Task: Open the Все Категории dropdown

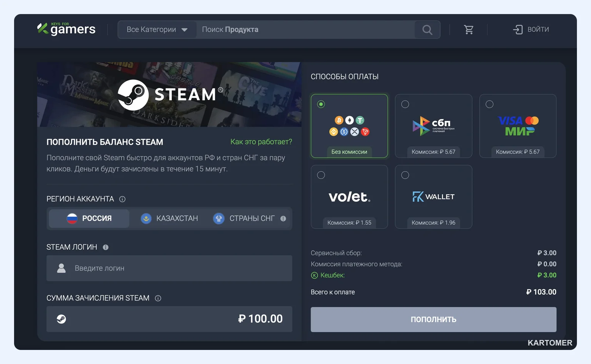Action: click(x=157, y=30)
